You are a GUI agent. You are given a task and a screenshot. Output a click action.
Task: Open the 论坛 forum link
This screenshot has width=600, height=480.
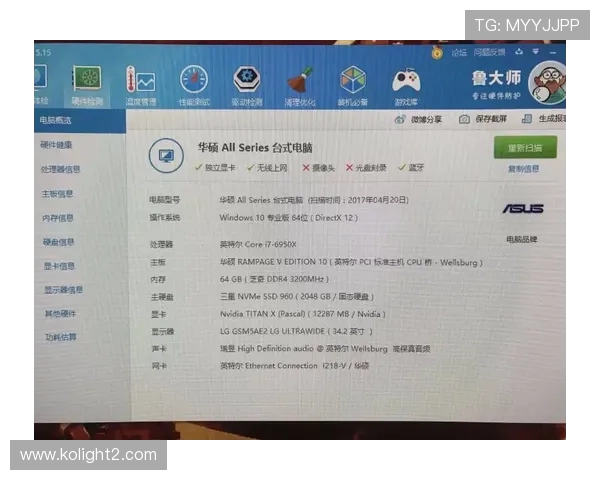(x=459, y=52)
